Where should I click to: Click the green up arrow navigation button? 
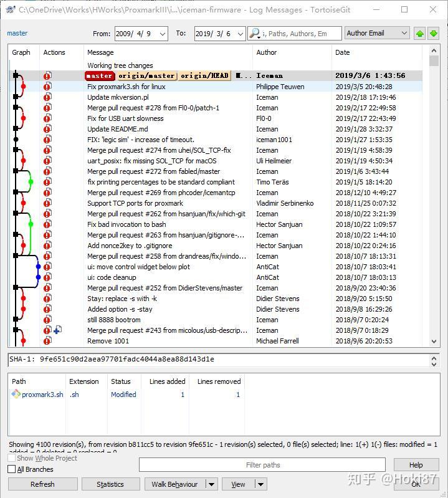[x=420, y=34]
